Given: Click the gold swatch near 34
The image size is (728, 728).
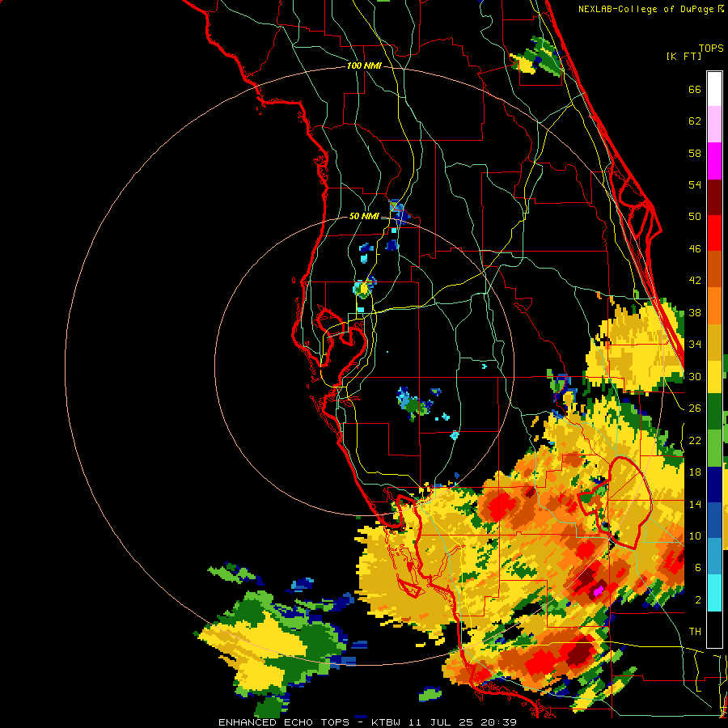Looking at the screenshot, I should [x=714, y=341].
